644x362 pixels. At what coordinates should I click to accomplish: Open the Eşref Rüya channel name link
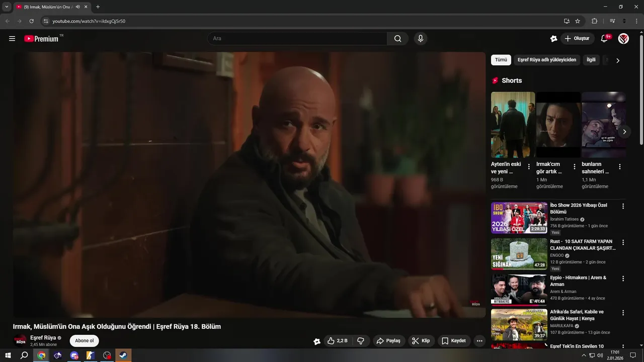(43, 338)
